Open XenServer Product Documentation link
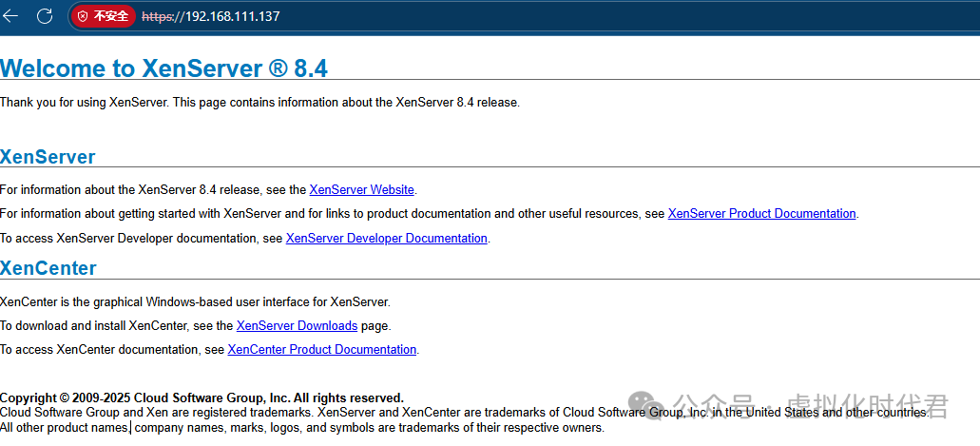This screenshot has height=446, width=980. click(761, 214)
